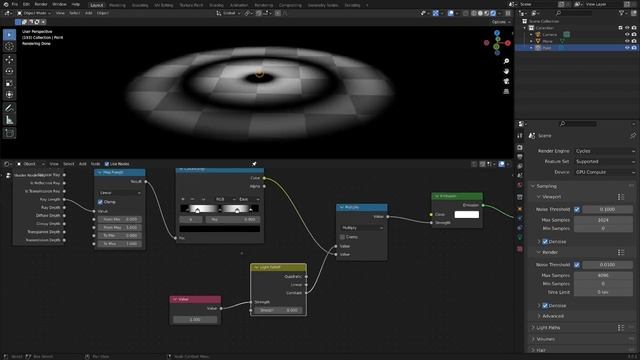
Task: Open Feature Set dropdown showing Supported
Action: (x=605, y=162)
